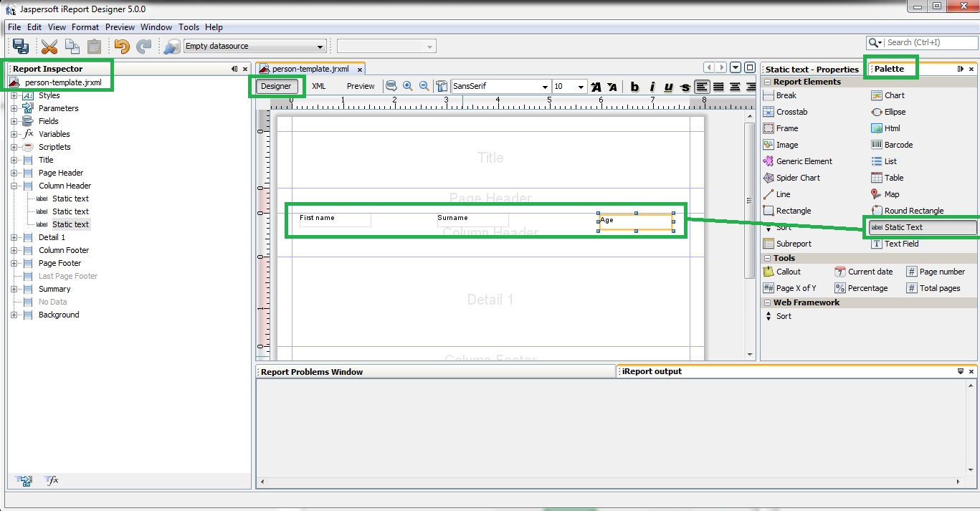
Task: Select the Table palette element
Action: (x=887, y=178)
